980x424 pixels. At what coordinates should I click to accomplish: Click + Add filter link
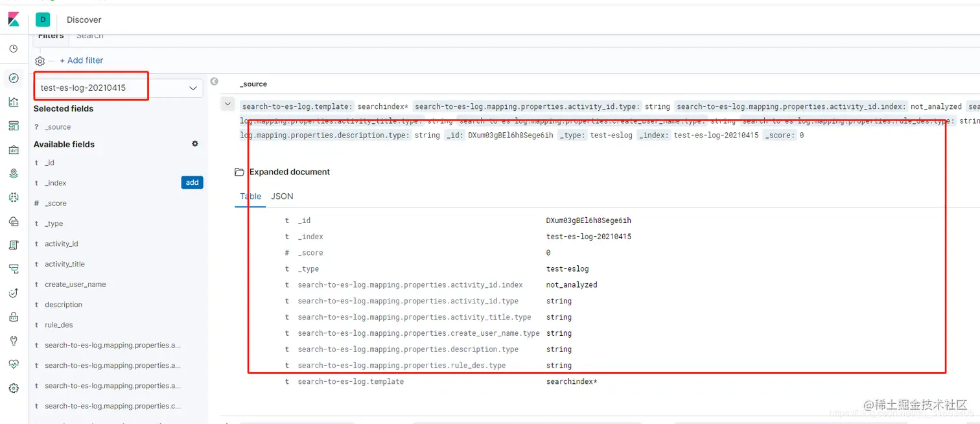click(82, 60)
